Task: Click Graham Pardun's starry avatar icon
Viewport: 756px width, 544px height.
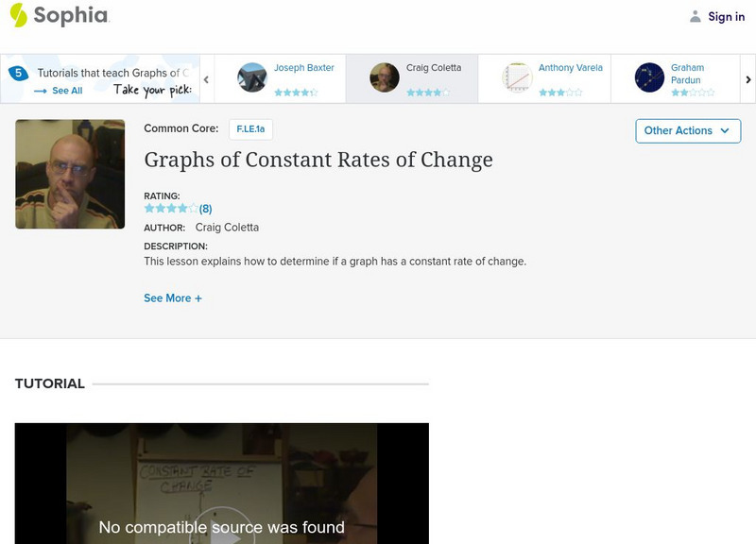Action: coord(649,77)
